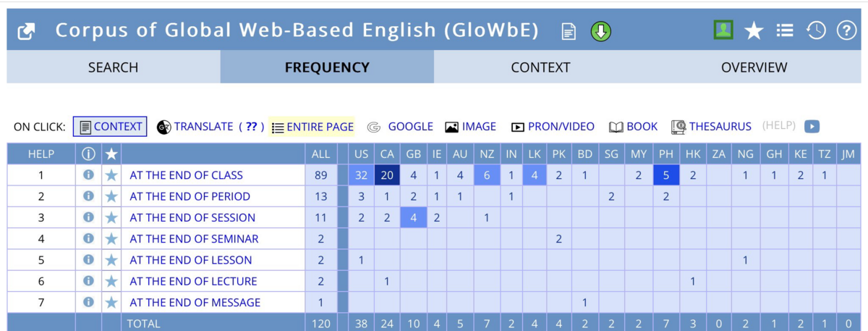Click the star icon in table header
Image resolution: width=868 pixels, height=331 pixels.
[x=111, y=154]
